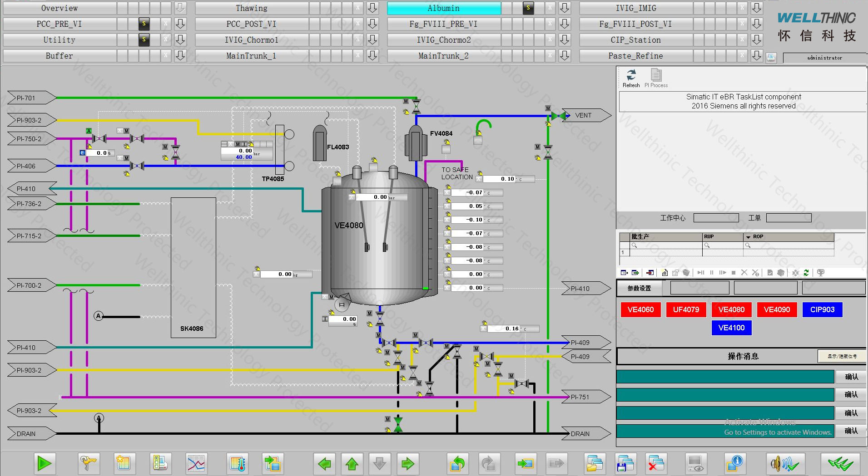Image resolution: width=868 pixels, height=476 pixels.
Task: Click the save screens floppy disk icon
Action: point(625,463)
